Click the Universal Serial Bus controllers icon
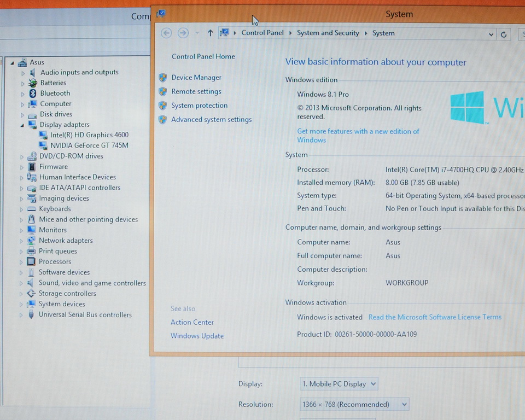 click(31, 314)
